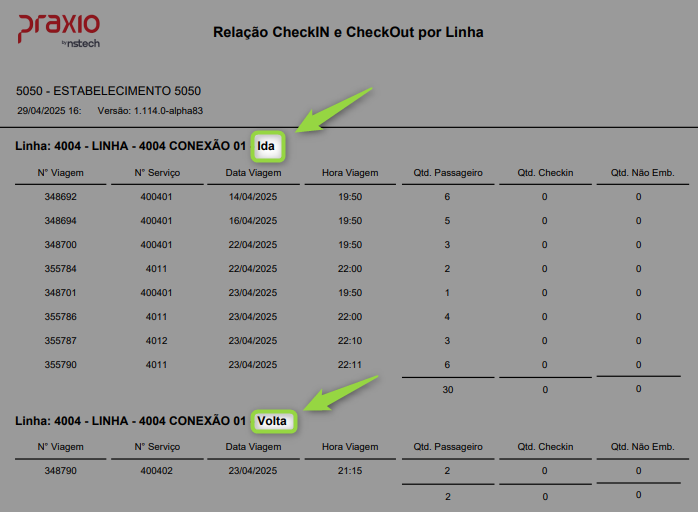Click the Praxio logo

(x=59, y=31)
